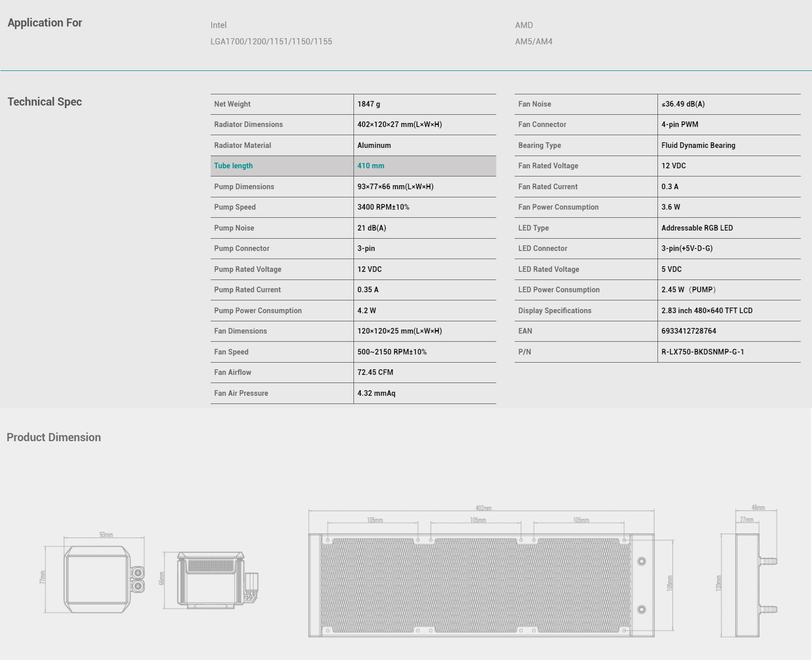Select the highlighted Tube length row

353,166
